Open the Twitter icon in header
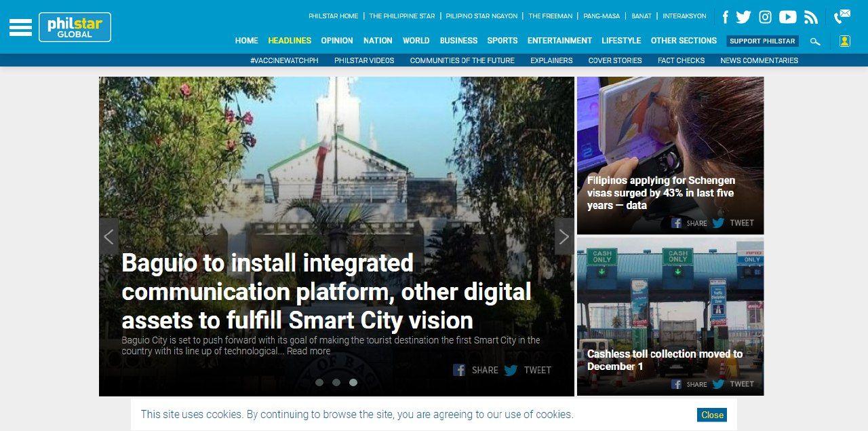Screen dimensions: 868x431 (x=744, y=17)
